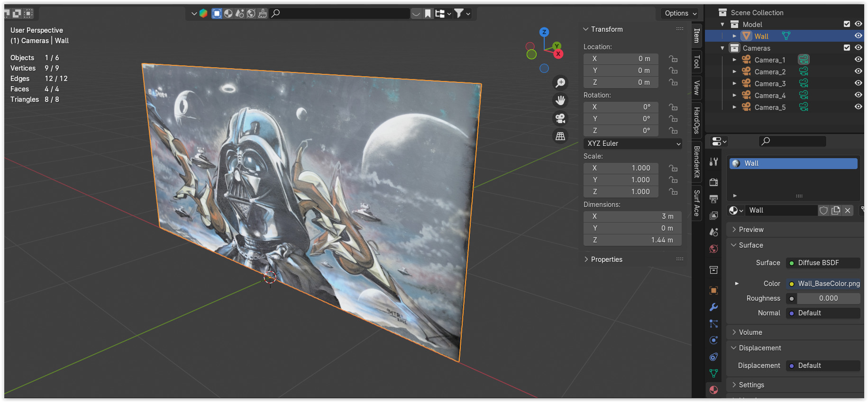
Task: Hide the Model collection with its eye icon
Action: [858, 24]
